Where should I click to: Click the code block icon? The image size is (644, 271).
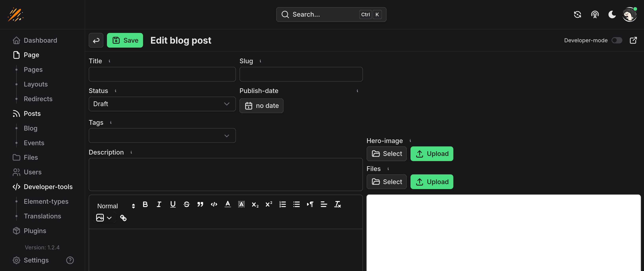click(x=214, y=204)
